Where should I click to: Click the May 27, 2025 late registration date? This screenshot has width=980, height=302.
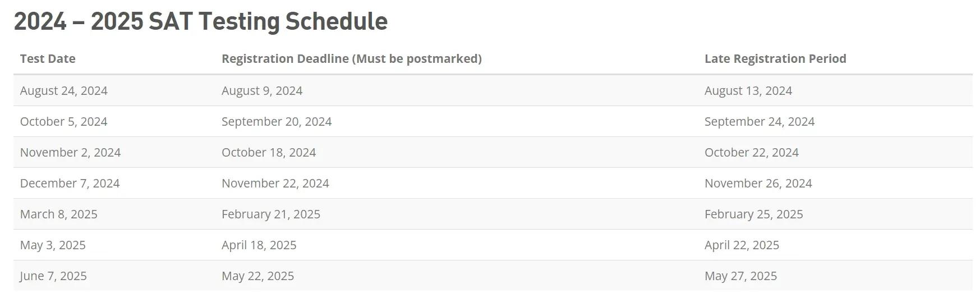(740, 276)
